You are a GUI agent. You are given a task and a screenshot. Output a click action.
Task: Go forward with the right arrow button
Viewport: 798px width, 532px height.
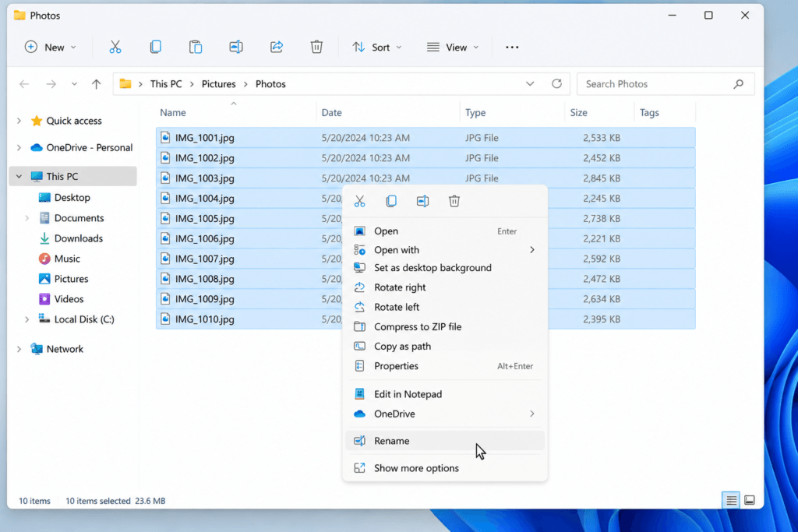tap(51, 84)
